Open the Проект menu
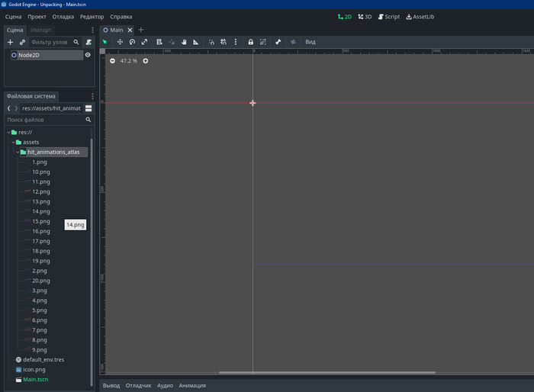 click(x=37, y=17)
